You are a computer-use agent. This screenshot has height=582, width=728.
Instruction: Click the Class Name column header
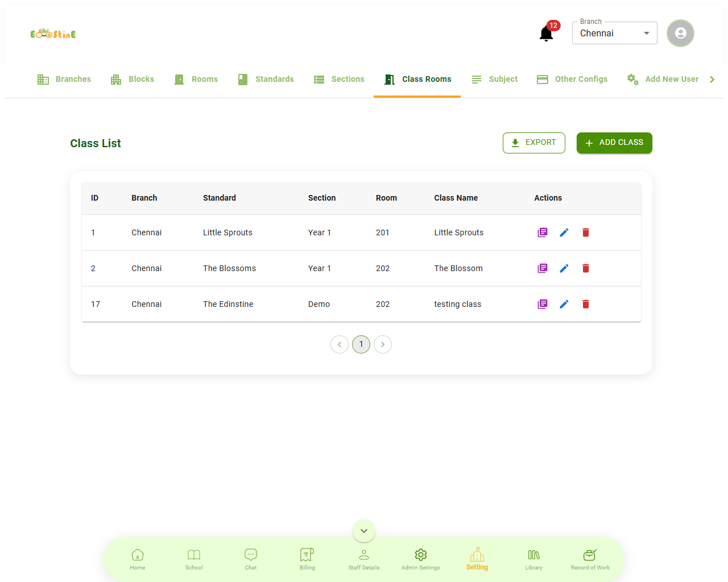(456, 198)
